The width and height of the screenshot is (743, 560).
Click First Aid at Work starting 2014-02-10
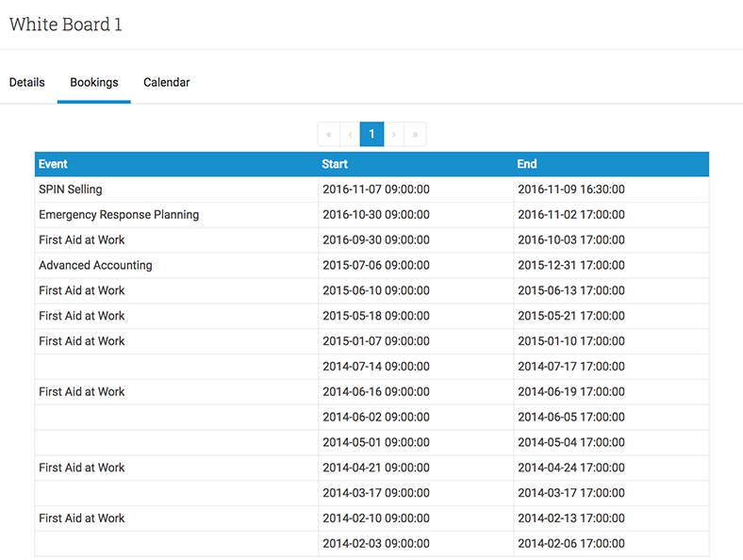[81, 519]
